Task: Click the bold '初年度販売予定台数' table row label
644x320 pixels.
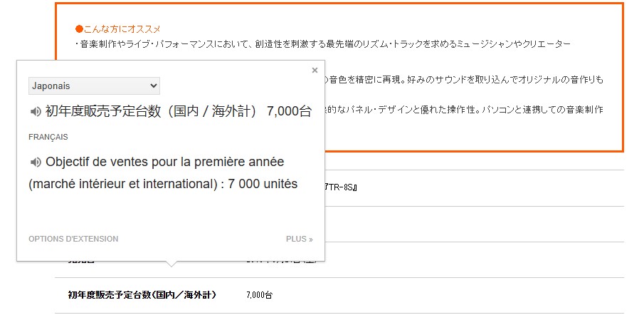Action: coord(142,294)
